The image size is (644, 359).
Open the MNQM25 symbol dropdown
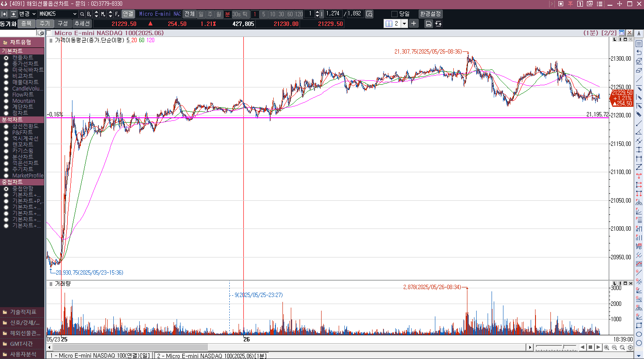coord(75,14)
